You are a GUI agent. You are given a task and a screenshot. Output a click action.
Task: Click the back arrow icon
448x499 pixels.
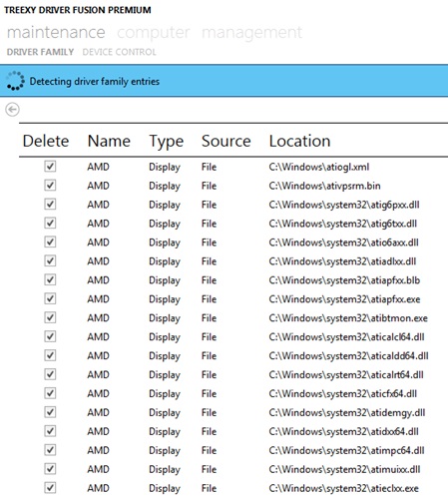click(x=12, y=110)
